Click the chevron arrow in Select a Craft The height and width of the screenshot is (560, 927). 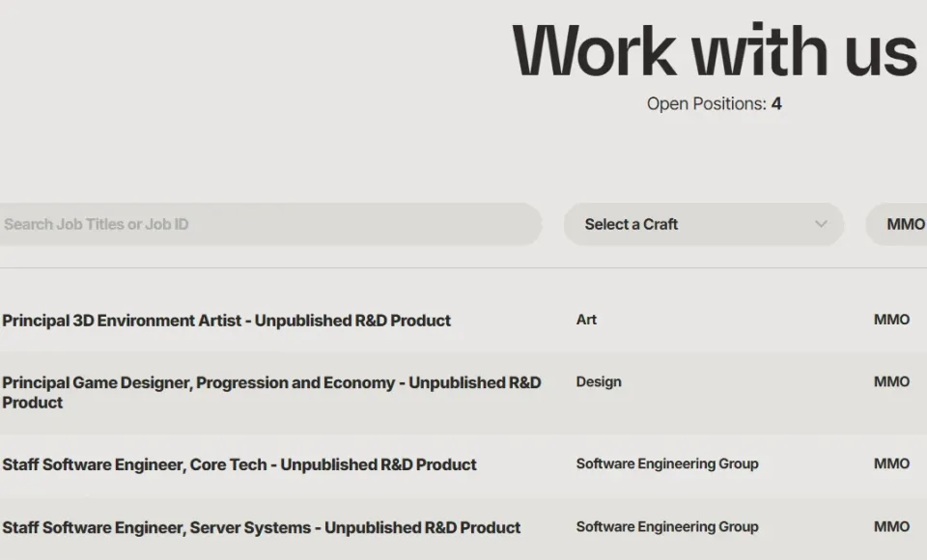coord(821,224)
